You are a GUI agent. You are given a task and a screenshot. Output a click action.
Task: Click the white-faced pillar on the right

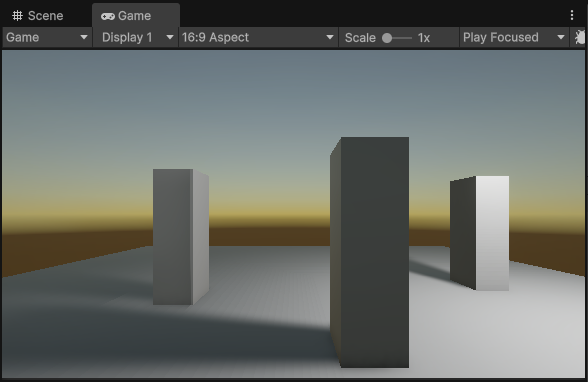(480, 233)
